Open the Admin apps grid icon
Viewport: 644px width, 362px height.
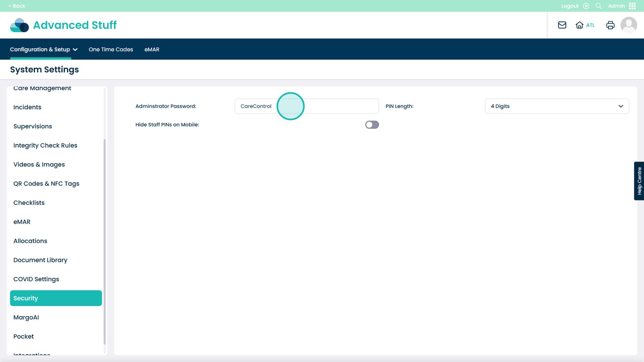pyautogui.click(x=632, y=6)
